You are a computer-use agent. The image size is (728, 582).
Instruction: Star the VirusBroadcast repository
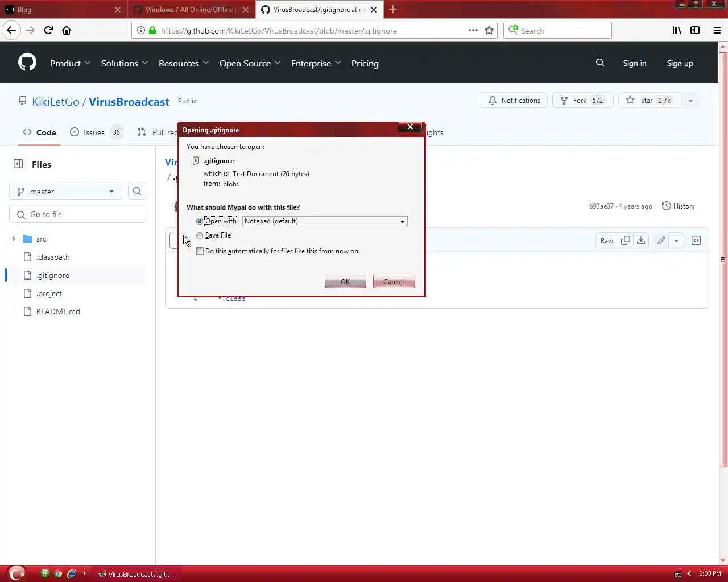tap(650, 101)
